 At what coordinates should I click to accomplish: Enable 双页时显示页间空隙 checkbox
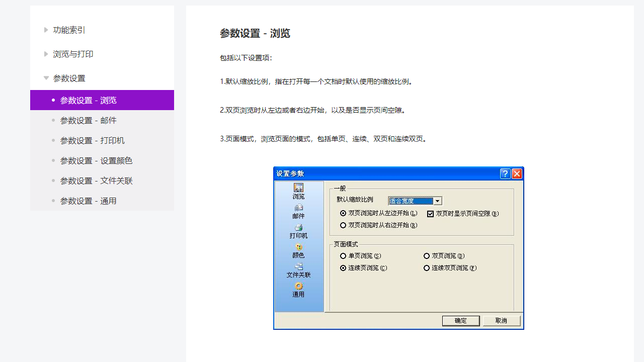point(430,214)
